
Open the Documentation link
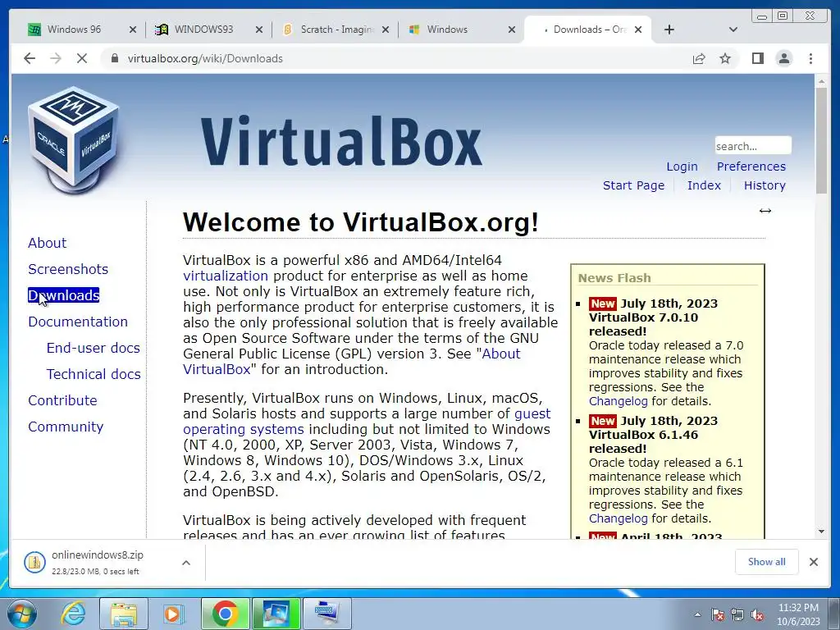78,322
